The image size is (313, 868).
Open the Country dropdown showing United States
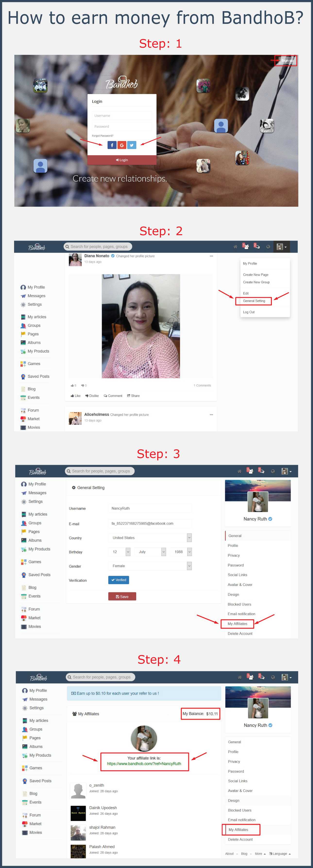click(150, 538)
